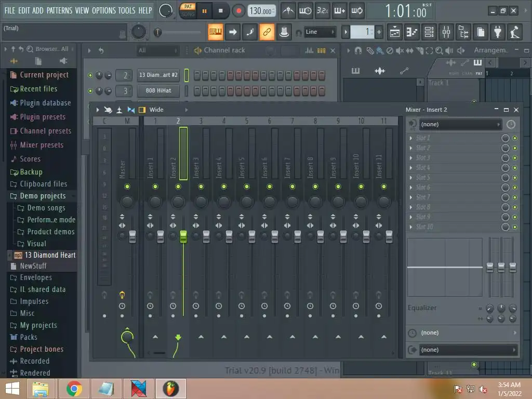Toggle mute LED on Insert 1 track
This screenshot has height=399, width=532.
pyautogui.click(x=155, y=187)
